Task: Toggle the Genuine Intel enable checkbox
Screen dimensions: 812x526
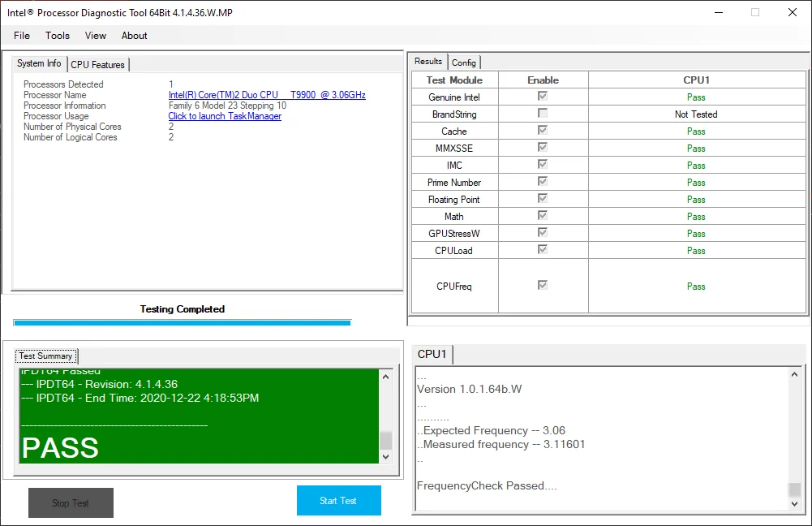Action: pos(542,96)
